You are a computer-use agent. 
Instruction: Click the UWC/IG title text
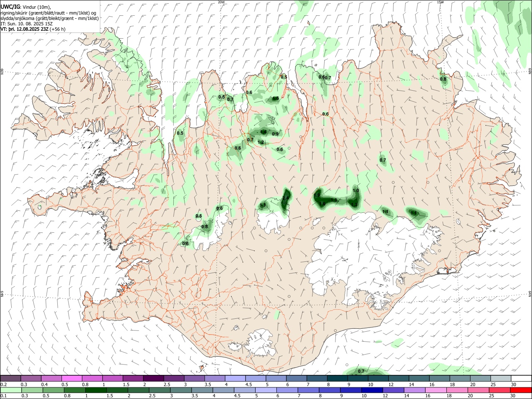[10, 7]
